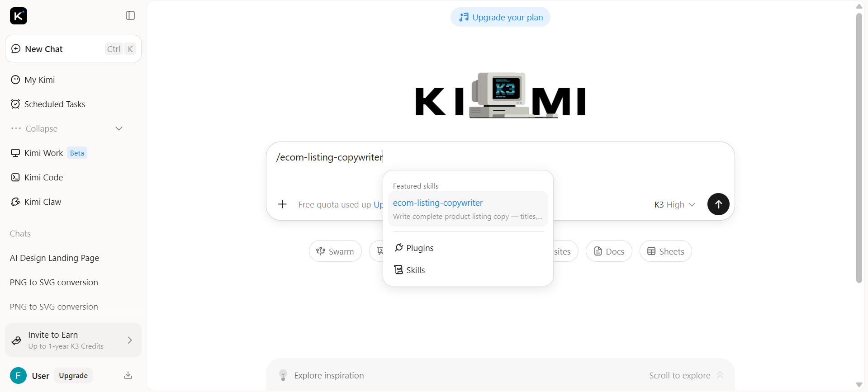Screen dimensions: 868x392
Task: Click the Kimi Work monitor icon
Action: pos(15,153)
